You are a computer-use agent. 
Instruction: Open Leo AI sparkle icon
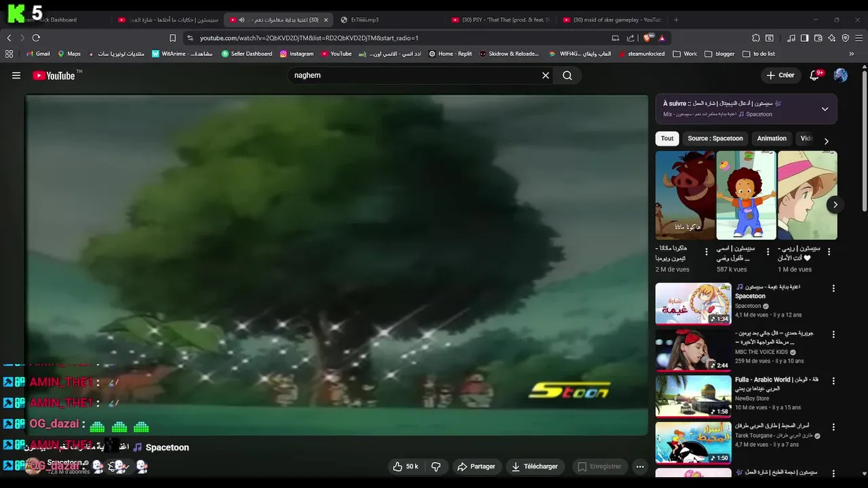[x=831, y=38]
